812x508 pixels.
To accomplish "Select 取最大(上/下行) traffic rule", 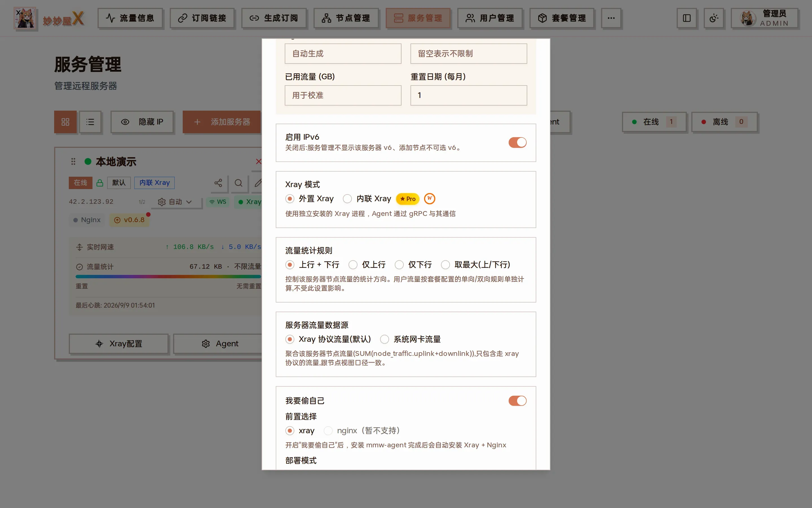I will [445, 265].
